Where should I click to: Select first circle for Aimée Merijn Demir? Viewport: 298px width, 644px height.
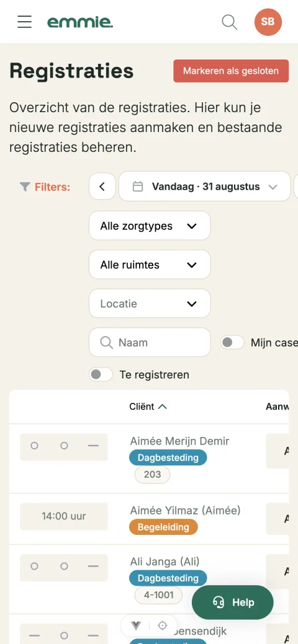click(35, 446)
